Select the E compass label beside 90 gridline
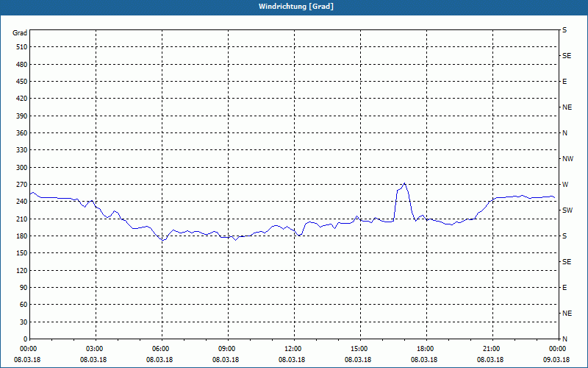 564,288
